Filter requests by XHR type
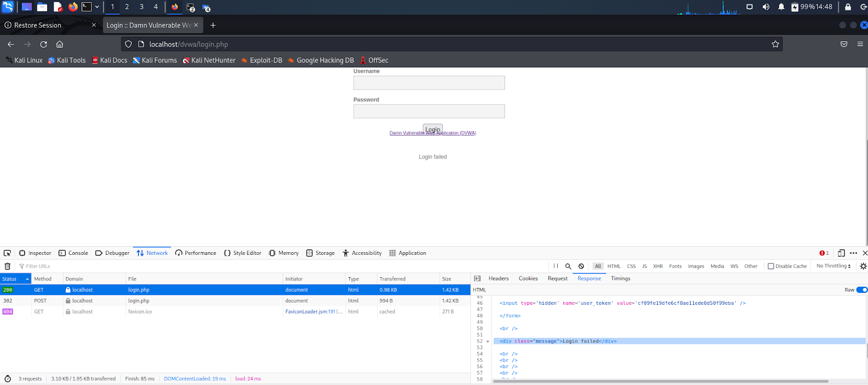Viewport: 868px width, 385px height. pos(658,266)
